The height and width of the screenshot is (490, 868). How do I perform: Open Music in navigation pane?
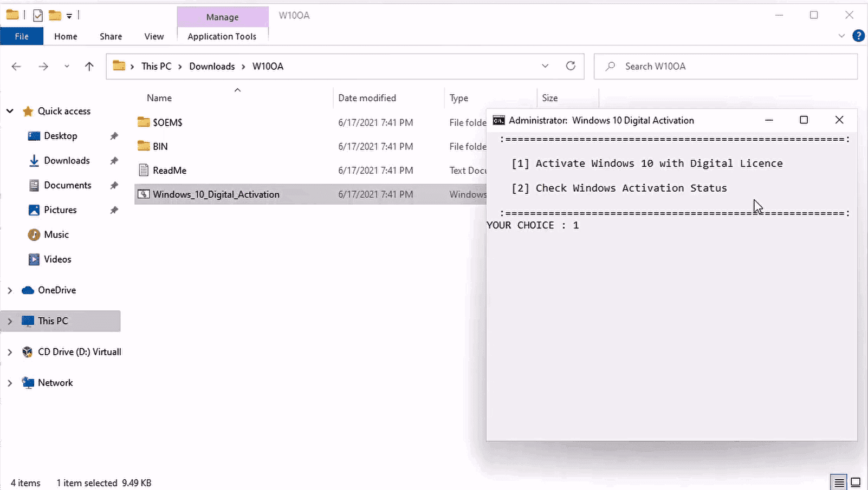tap(56, 234)
